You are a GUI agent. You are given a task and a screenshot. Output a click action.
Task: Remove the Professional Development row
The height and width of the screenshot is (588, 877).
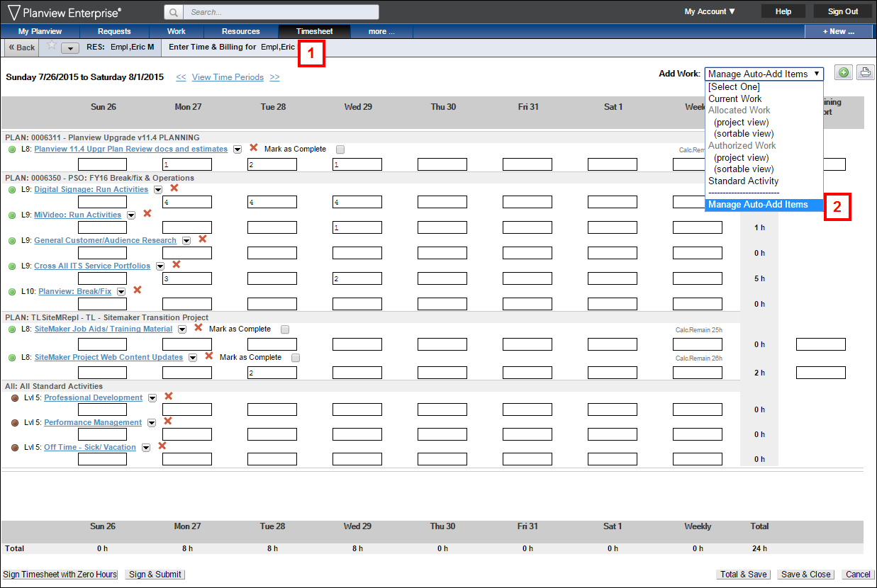tap(168, 396)
